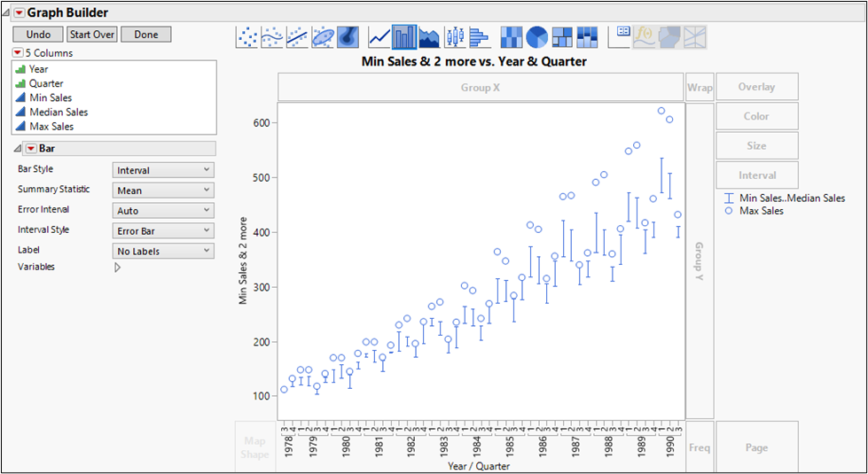Click the Undo button
This screenshot has height=474, width=868.
coord(38,35)
